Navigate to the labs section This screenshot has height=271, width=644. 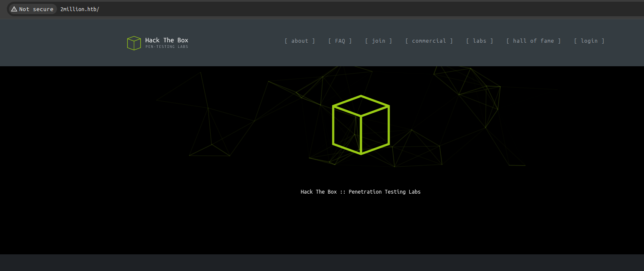pos(480,41)
